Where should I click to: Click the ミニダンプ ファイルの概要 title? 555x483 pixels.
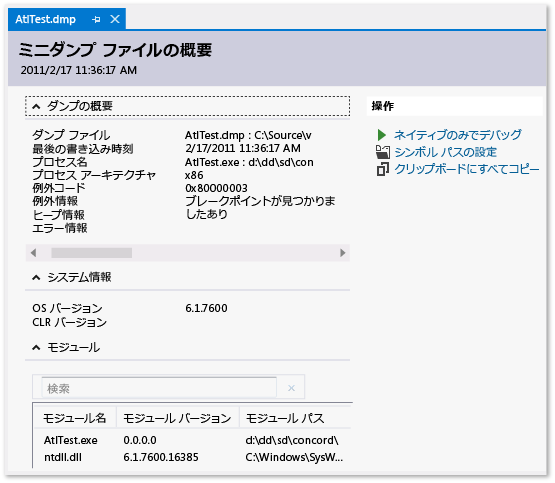[x=115, y=50]
